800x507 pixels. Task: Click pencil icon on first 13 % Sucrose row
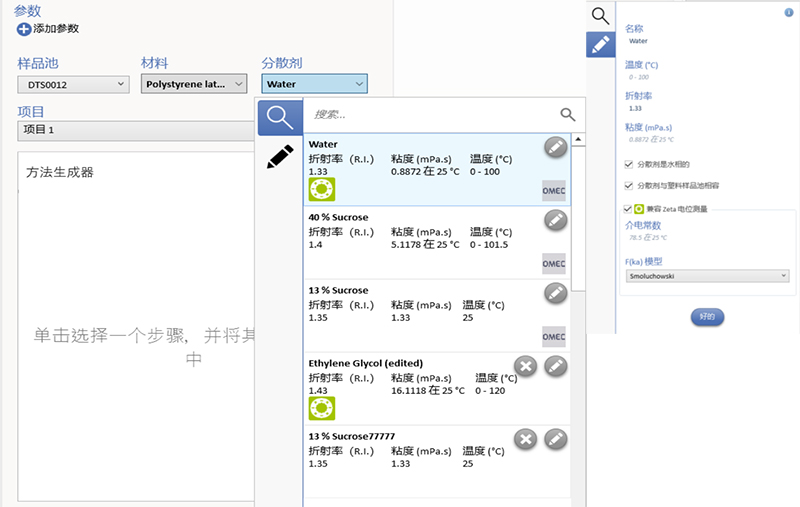[x=556, y=293]
